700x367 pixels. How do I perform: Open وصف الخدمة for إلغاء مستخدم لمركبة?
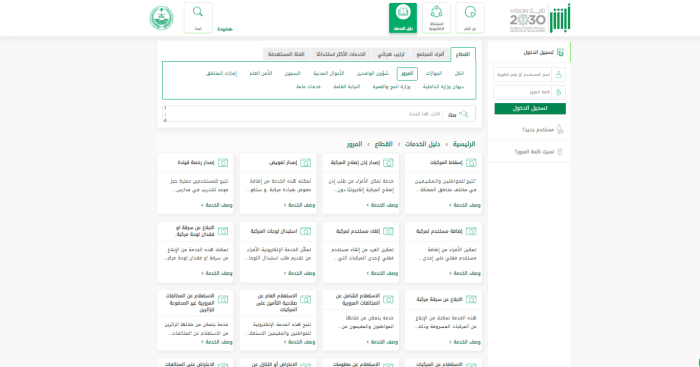coord(382,273)
